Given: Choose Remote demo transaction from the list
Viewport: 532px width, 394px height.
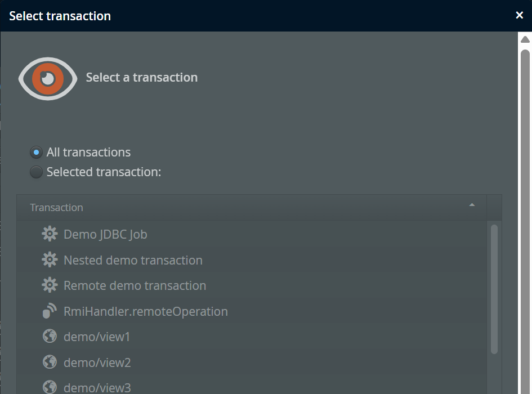Looking at the screenshot, I should tap(135, 285).
